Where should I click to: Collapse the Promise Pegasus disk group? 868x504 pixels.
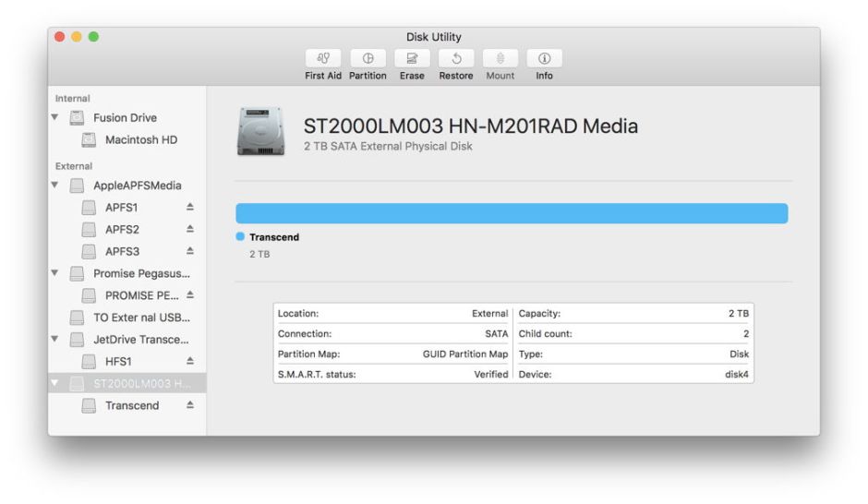[x=55, y=273]
